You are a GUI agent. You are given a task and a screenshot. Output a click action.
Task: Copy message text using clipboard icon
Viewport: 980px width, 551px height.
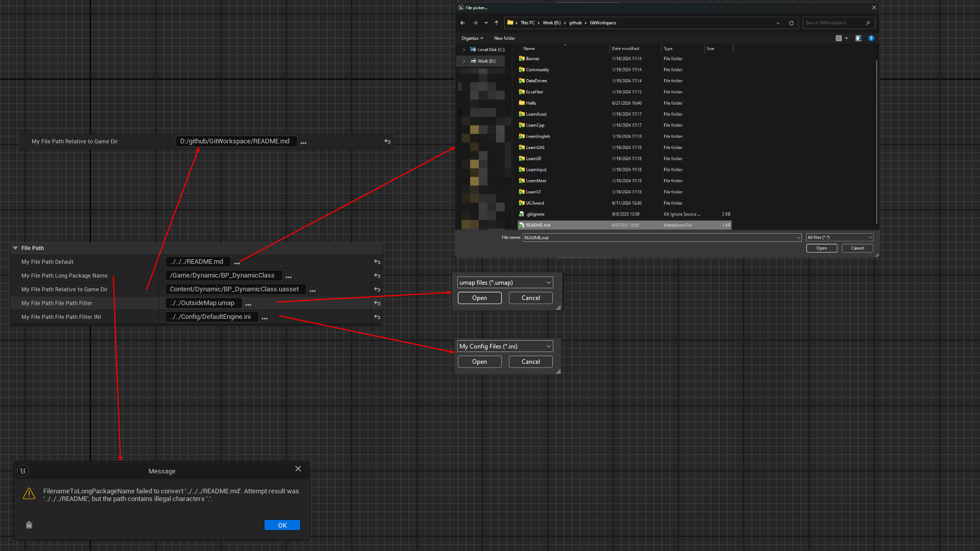[x=29, y=525]
